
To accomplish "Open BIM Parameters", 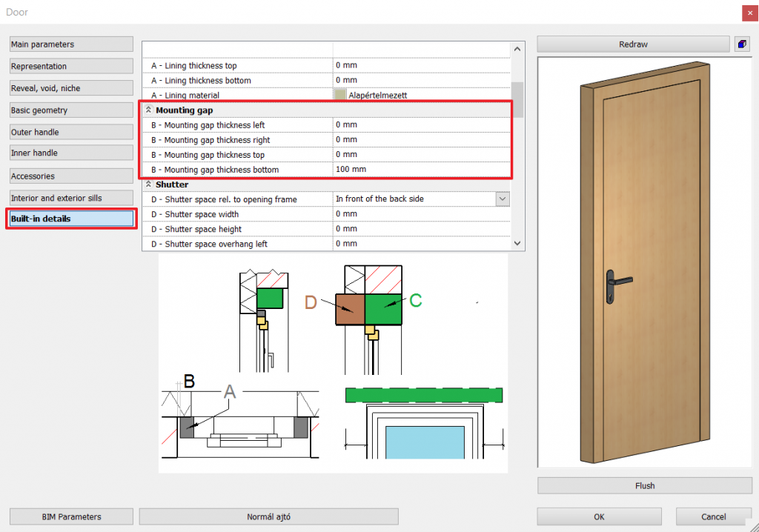I will (x=71, y=516).
